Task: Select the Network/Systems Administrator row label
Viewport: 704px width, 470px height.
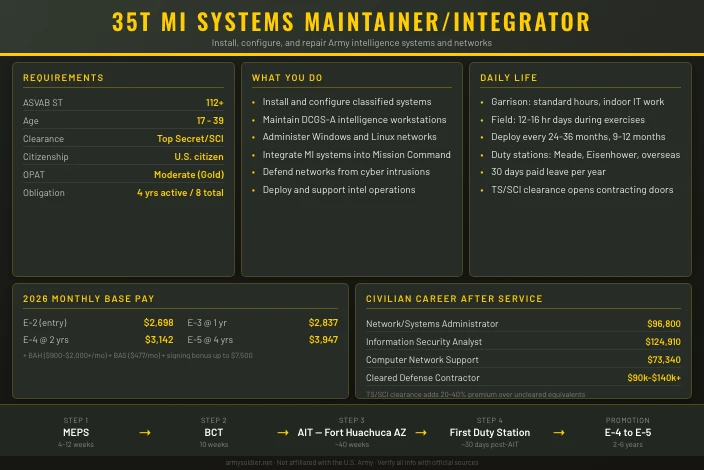Action: [x=432, y=324]
